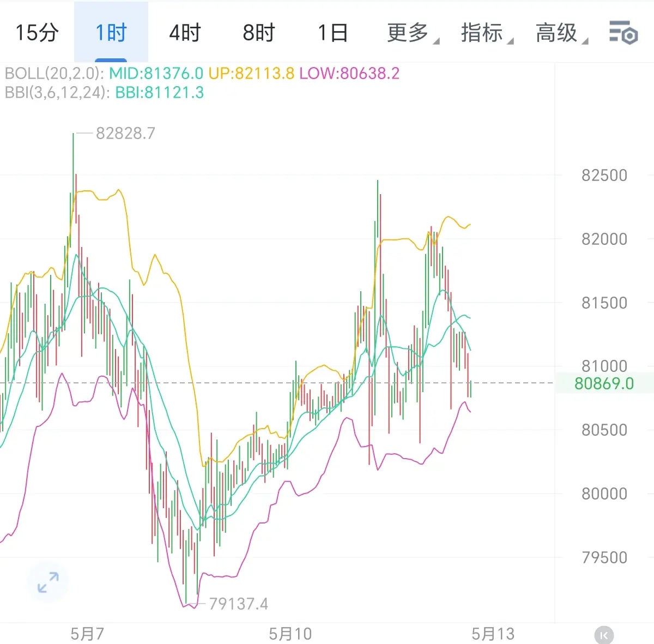Screen dimensions: 654x644
Task: Switch to the 4时 timeframe
Action: (185, 33)
